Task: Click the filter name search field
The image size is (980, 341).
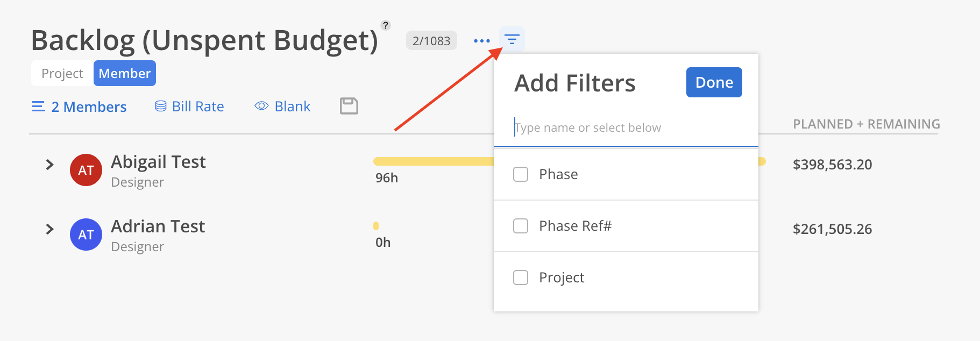Action: pos(626,128)
